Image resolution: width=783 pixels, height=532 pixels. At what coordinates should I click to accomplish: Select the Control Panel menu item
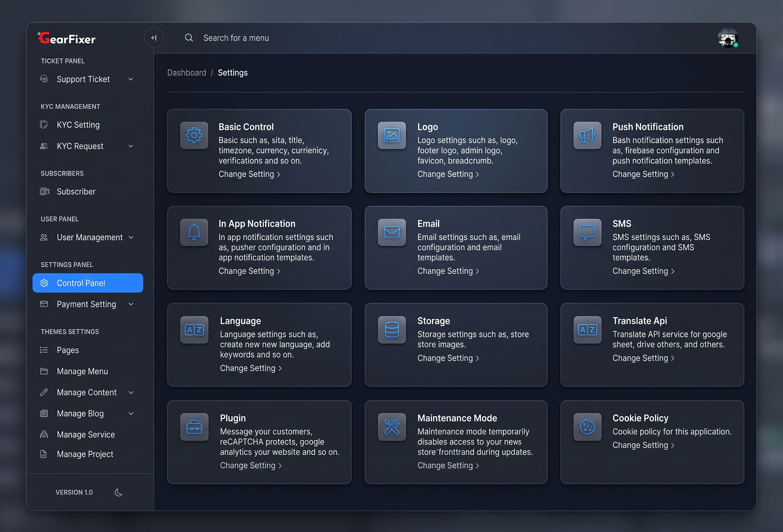click(88, 283)
